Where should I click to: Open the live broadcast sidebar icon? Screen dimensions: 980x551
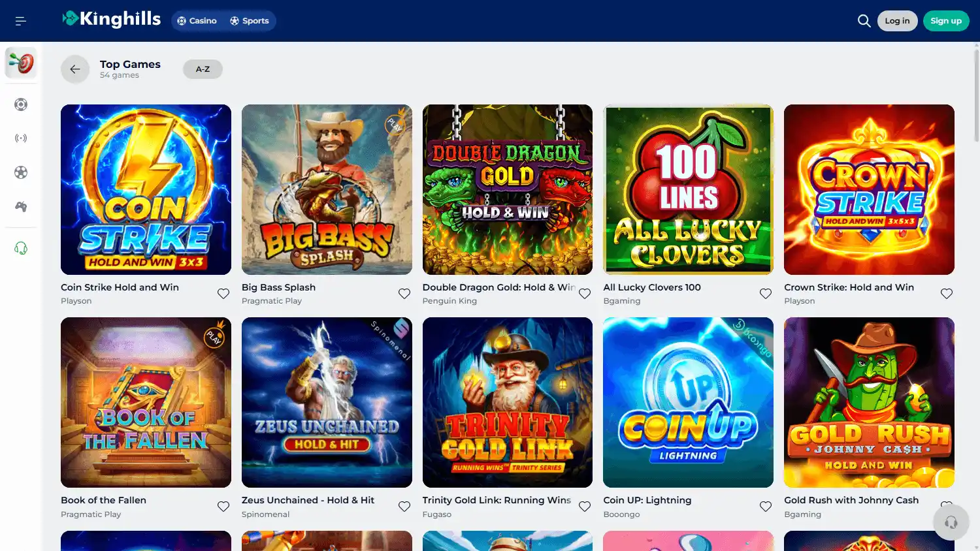[x=21, y=138]
